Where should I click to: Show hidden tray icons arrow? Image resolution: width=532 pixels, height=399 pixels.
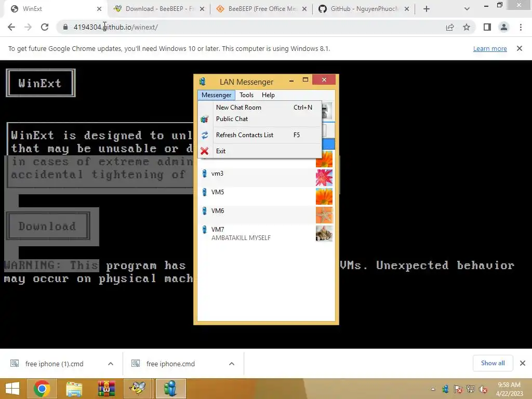coord(433,389)
